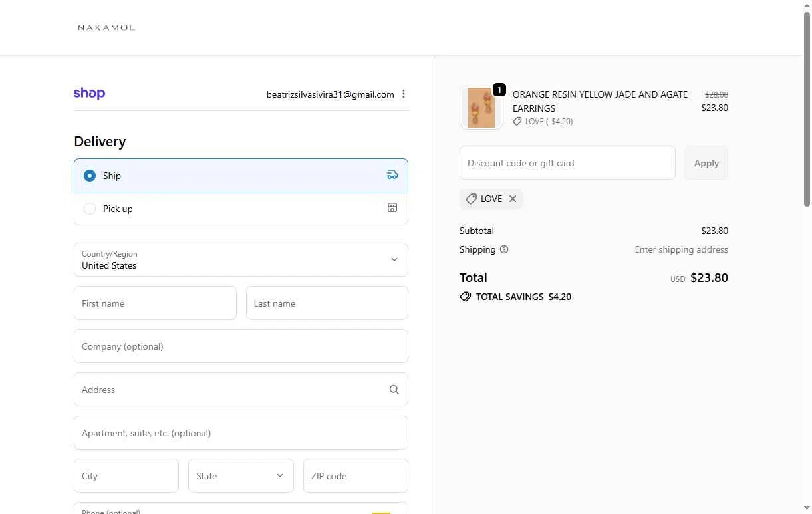Click the store pickup icon
The image size is (812, 514).
point(392,208)
